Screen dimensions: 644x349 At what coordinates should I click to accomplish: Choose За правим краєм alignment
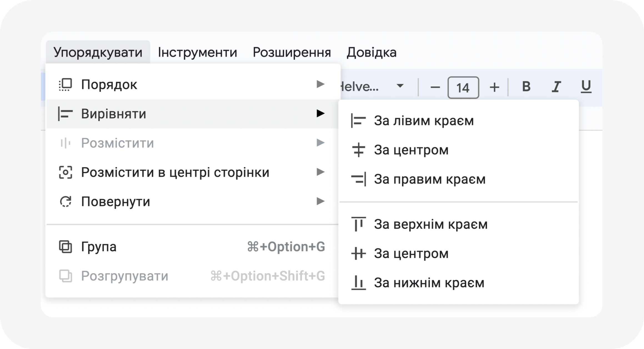pos(459,179)
